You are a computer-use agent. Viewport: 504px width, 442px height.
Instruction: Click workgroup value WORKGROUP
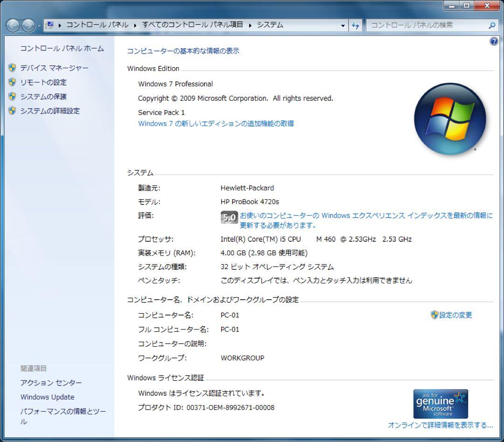pos(242,358)
